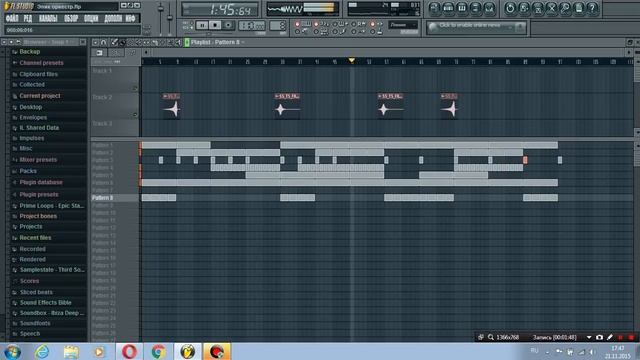Open the Sliced beats folder

(x=36, y=292)
